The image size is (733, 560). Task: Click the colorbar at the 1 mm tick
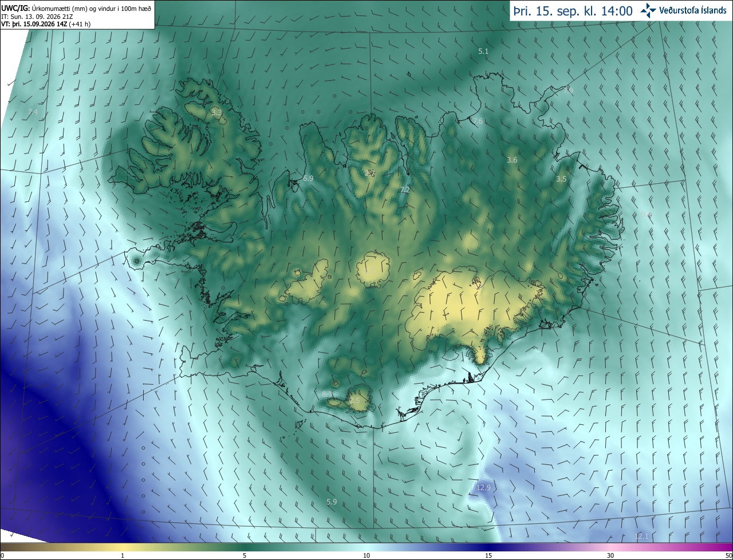click(x=123, y=547)
